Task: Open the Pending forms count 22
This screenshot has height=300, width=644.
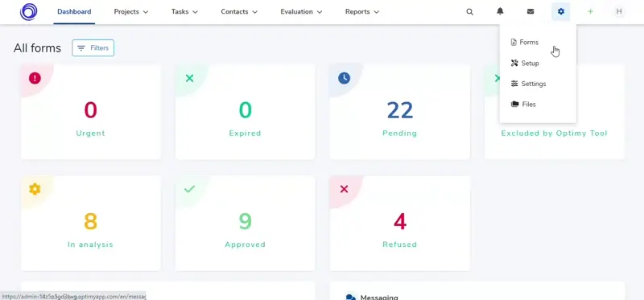Action: [399, 110]
